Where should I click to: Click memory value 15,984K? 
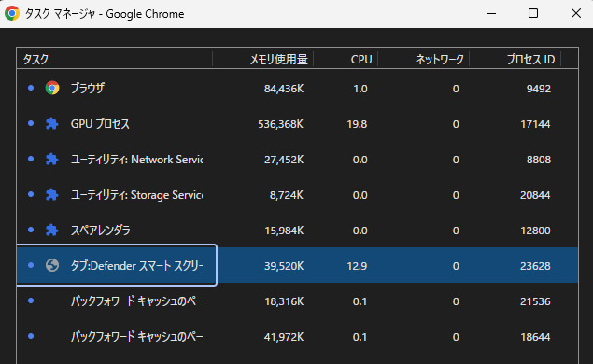pos(284,231)
